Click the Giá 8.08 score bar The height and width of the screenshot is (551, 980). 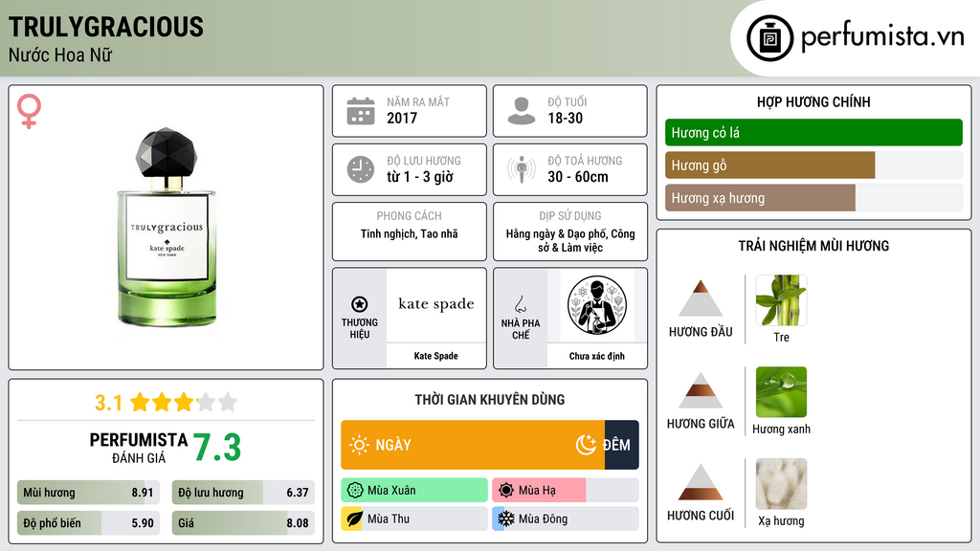(x=243, y=523)
